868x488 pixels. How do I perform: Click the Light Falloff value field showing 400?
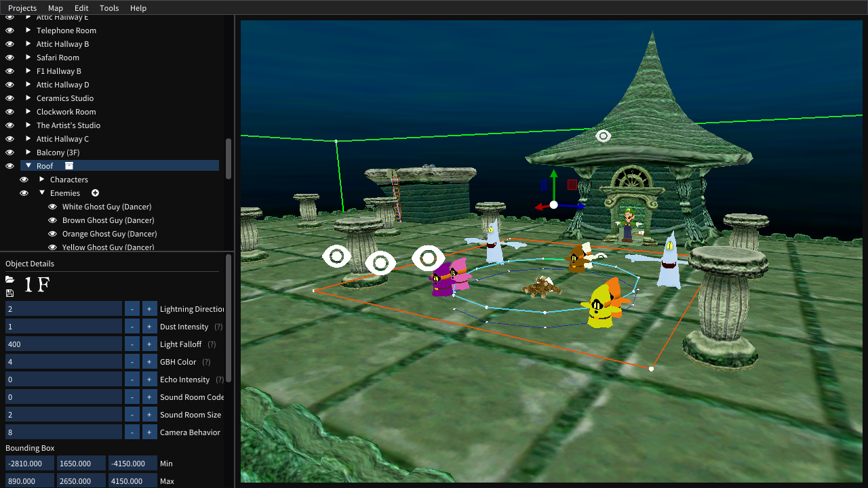[x=64, y=344]
